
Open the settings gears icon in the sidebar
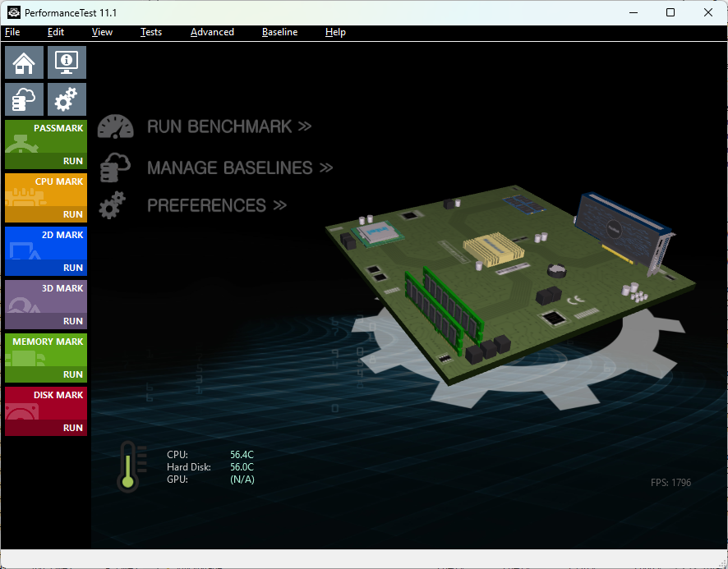coord(67,99)
